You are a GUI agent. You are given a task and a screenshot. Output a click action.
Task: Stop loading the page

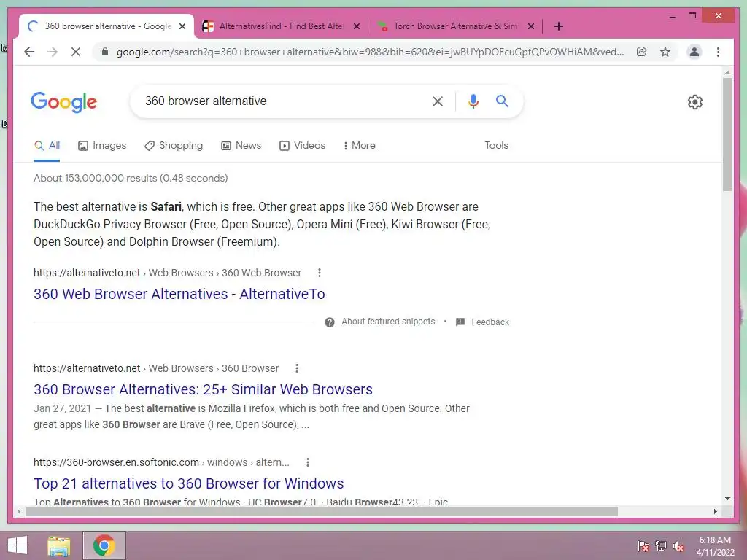pyautogui.click(x=76, y=52)
